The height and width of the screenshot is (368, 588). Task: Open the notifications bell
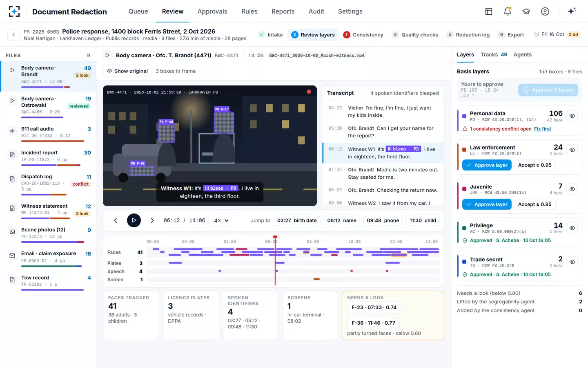tap(508, 11)
